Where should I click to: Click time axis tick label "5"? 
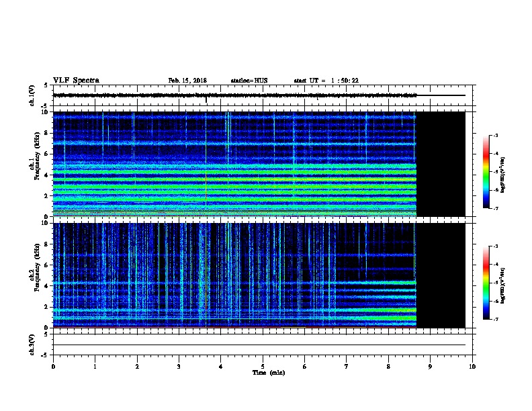point(263,367)
